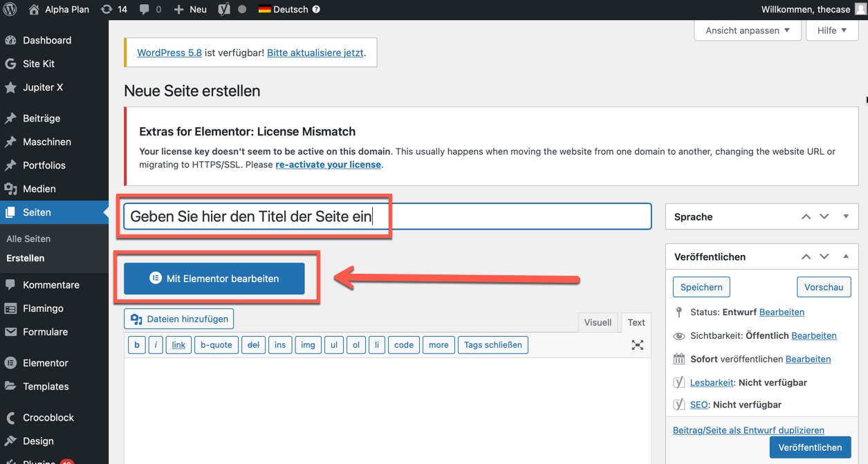Toggle distraction-free fullscreen editor icon
This screenshot has height=464, width=868.
click(637, 345)
